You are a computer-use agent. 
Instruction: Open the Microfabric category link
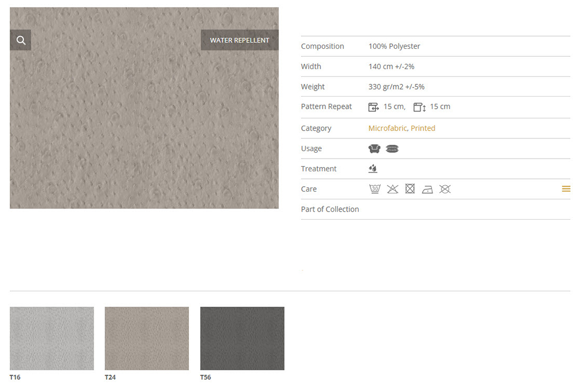(x=387, y=128)
